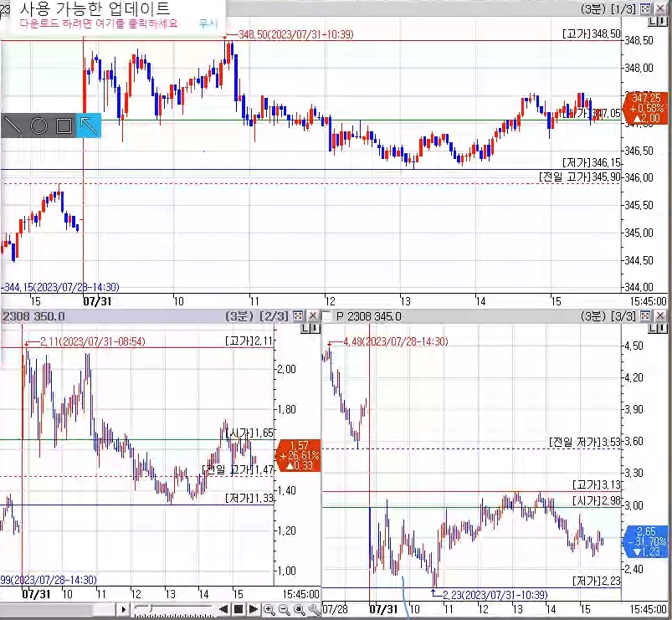This screenshot has width=672, height=620.
Task: Click the L button on the top chart
Action: [652, 23]
